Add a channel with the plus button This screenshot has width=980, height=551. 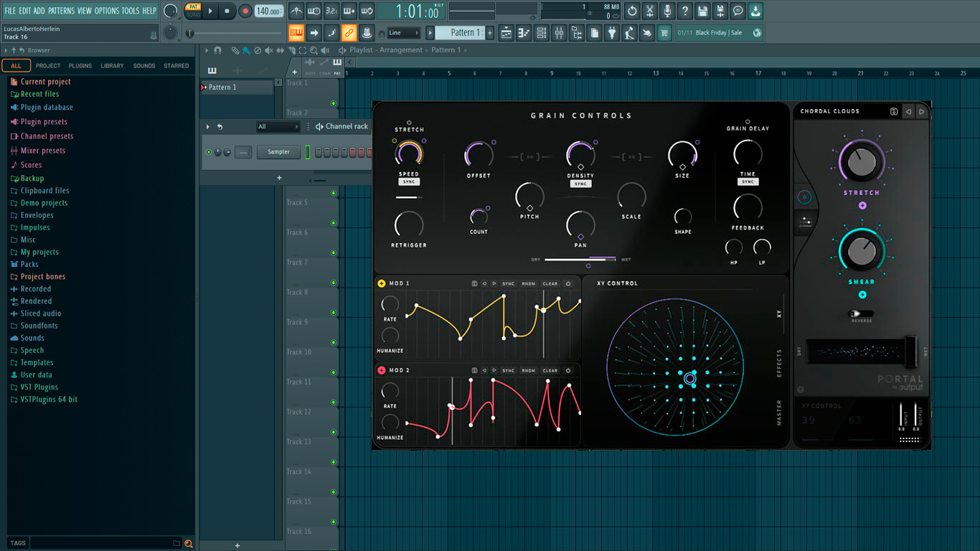[279, 178]
